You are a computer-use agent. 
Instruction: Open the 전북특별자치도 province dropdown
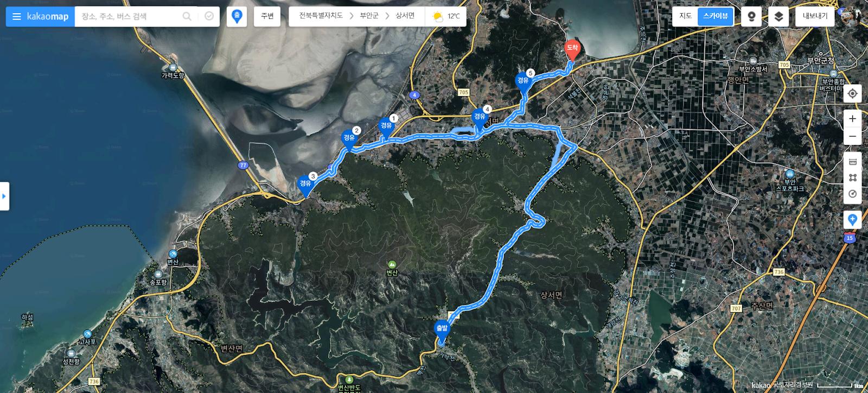(x=321, y=16)
